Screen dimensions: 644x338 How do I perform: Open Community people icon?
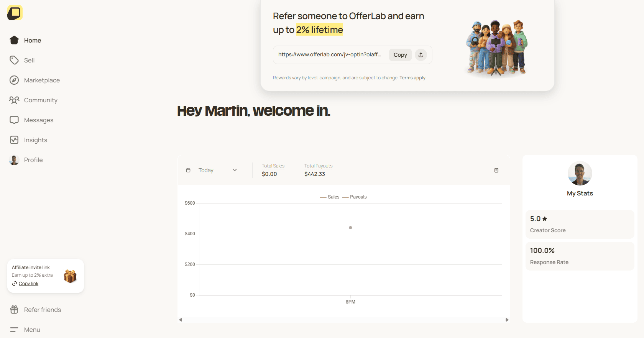click(x=14, y=100)
